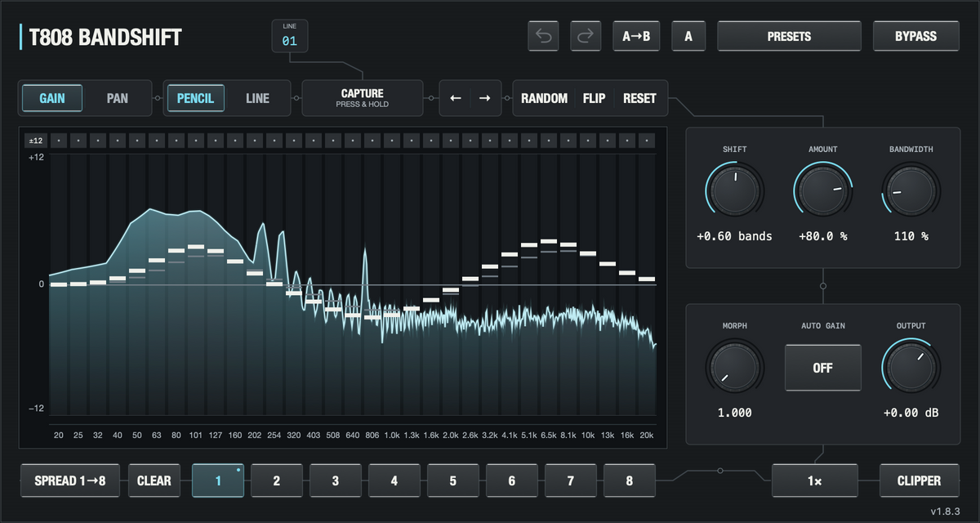The width and height of the screenshot is (980, 523).
Task: Select snapshot slot 1
Action: pyautogui.click(x=218, y=481)
